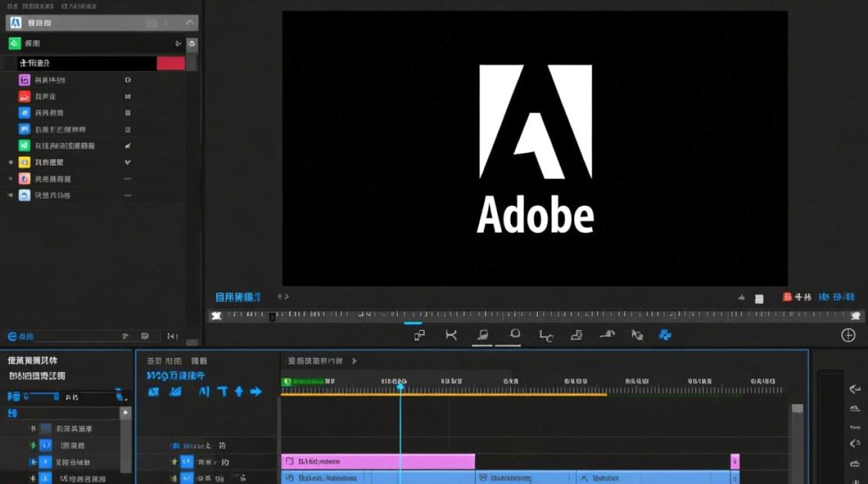
Task: Click the timeline's vertical scrollbar thumb
Action: (x=798, y=409)
